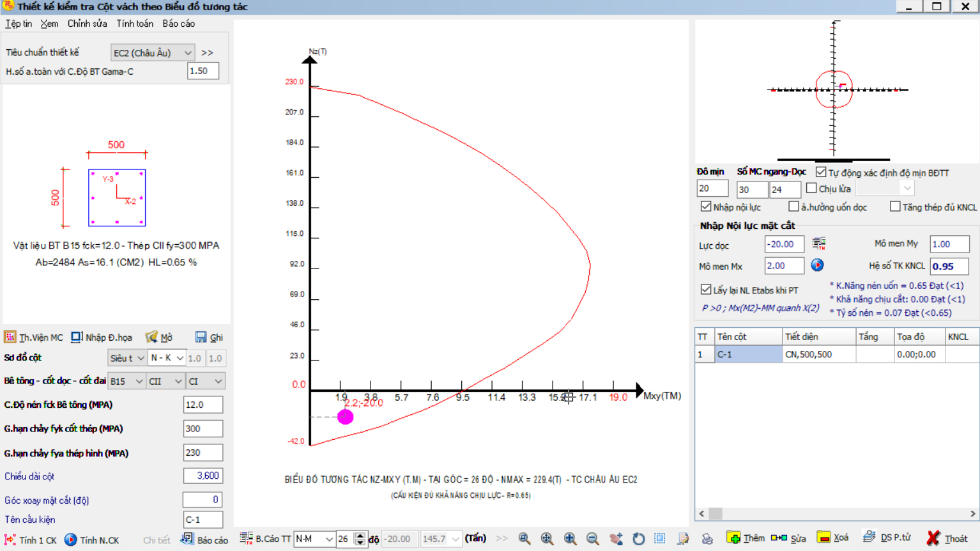Enable the Chịu lửa checkbox
The image size is (980, 551).
coord(811,188)
